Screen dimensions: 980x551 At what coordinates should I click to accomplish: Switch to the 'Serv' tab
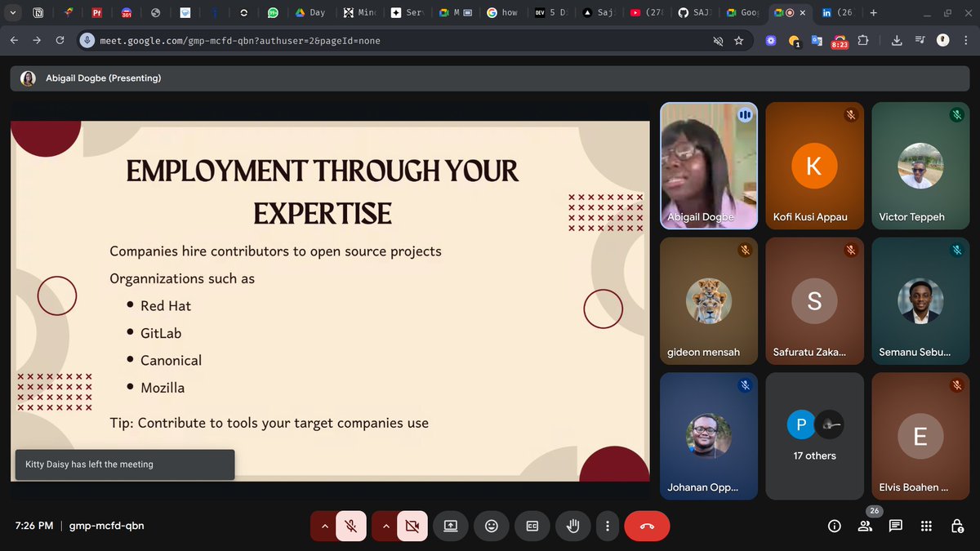point(407,13)
